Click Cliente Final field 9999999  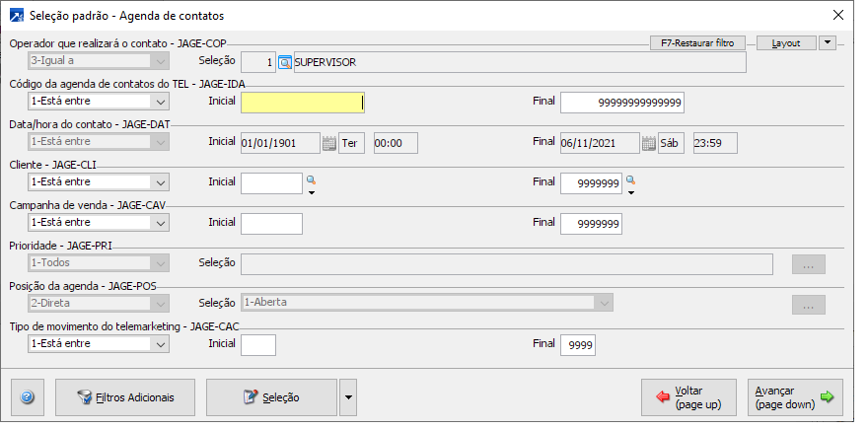pos(591,183)
